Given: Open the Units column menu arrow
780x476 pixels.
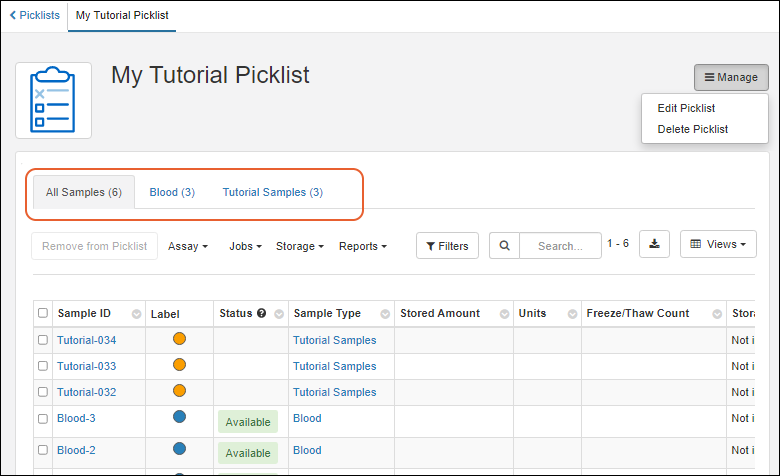Looking at the screenshot, I should coord(572,314).
